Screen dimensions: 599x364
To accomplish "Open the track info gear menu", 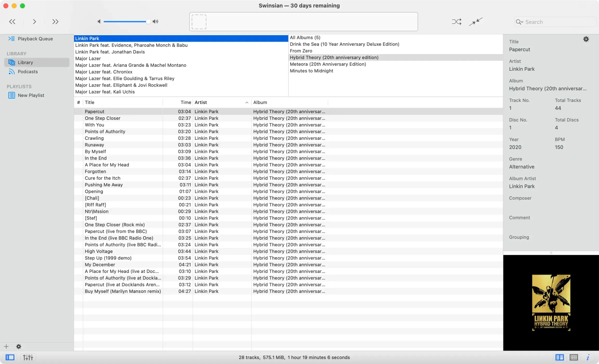I will 586,39.
